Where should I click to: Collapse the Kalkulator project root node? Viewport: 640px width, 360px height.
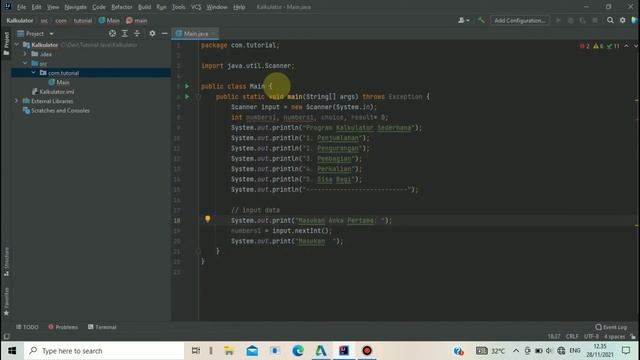(17, 44)
